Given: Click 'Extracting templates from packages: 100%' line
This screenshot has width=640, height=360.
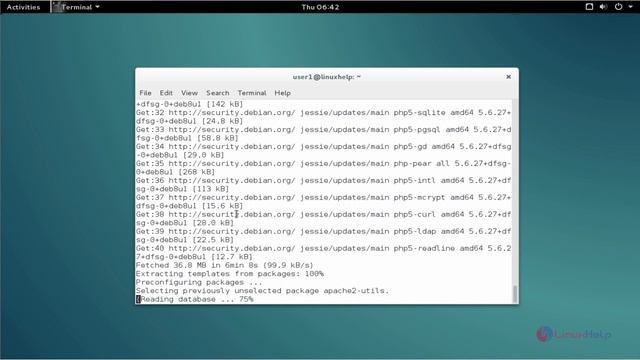Looking at the screenshot, I should (230, 273).
